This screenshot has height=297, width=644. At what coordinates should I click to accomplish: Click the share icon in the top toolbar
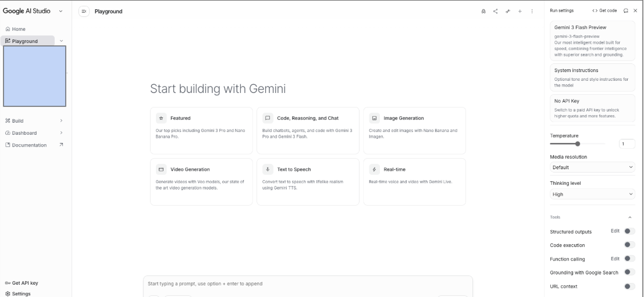click(x=496, y=12)
